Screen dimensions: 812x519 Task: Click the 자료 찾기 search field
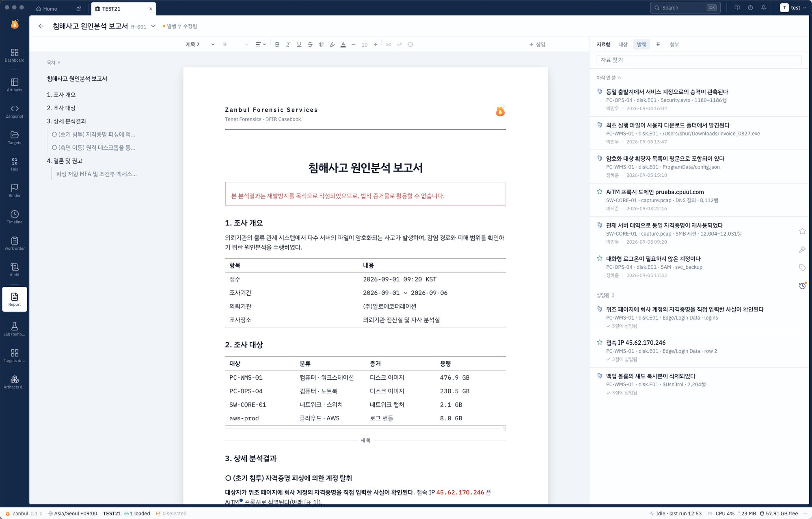point(699,60)
